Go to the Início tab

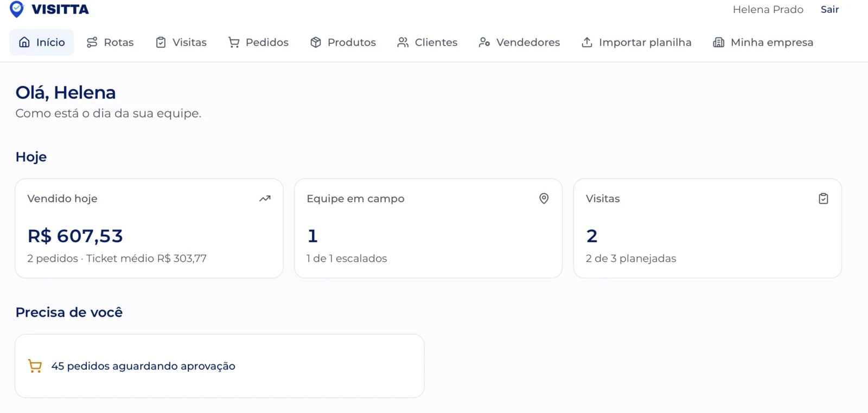[x=42, y=42]
